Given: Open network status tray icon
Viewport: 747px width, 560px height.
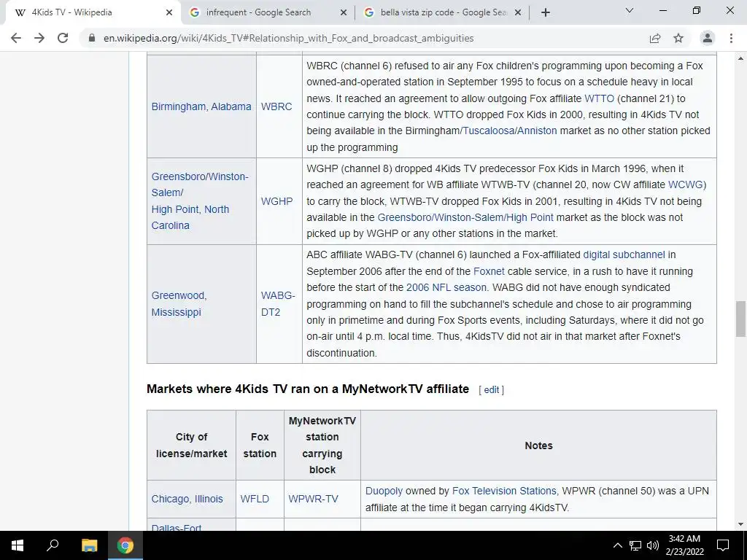Looking at the screenshot, I should [635, 545].
